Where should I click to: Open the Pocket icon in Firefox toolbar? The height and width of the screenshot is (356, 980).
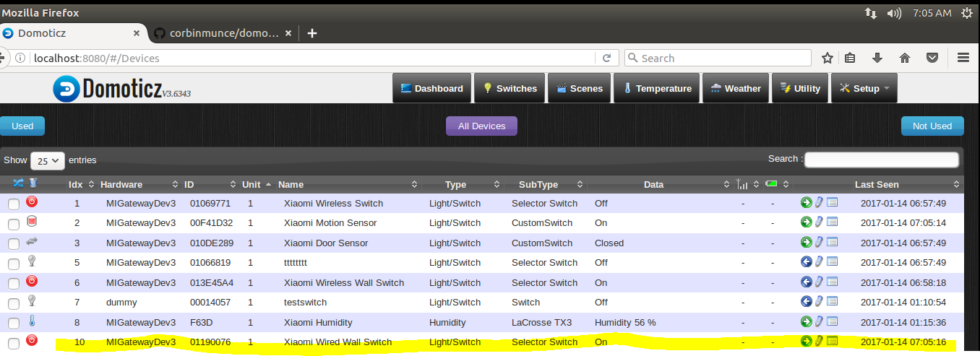[933, 58]
